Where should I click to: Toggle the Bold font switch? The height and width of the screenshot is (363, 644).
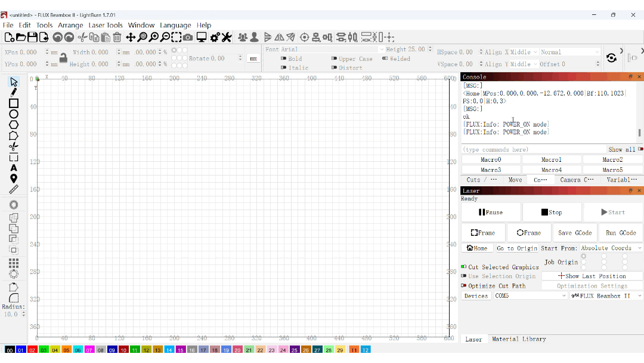(x=283, y=59)
